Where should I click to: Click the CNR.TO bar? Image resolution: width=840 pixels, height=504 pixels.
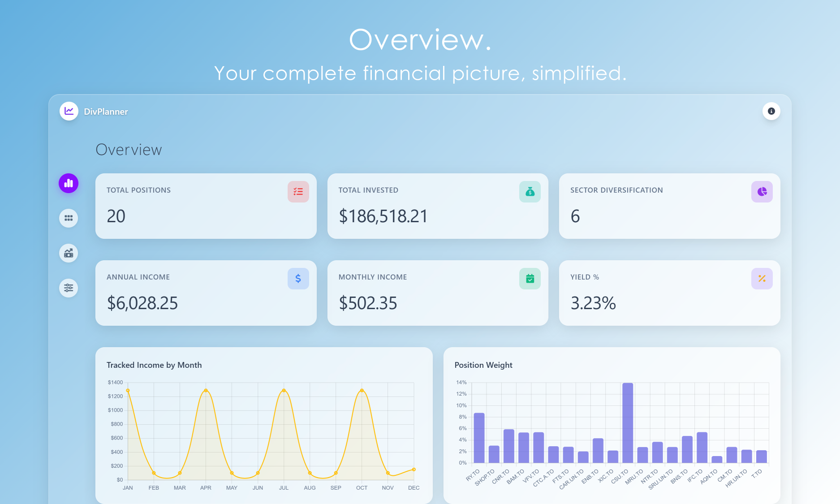pyautogui.click(x=509, y=446)
